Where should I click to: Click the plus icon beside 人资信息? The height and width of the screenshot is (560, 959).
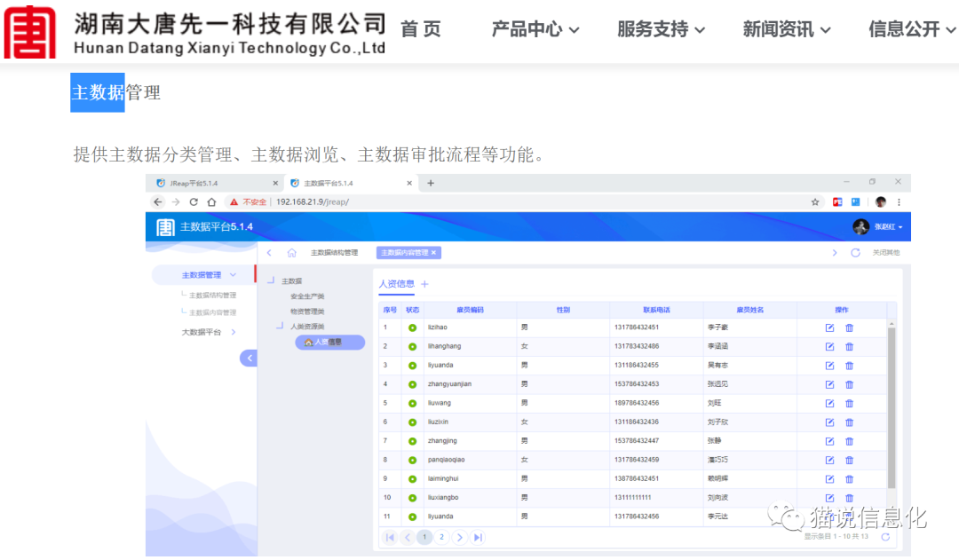click(424, 284)
